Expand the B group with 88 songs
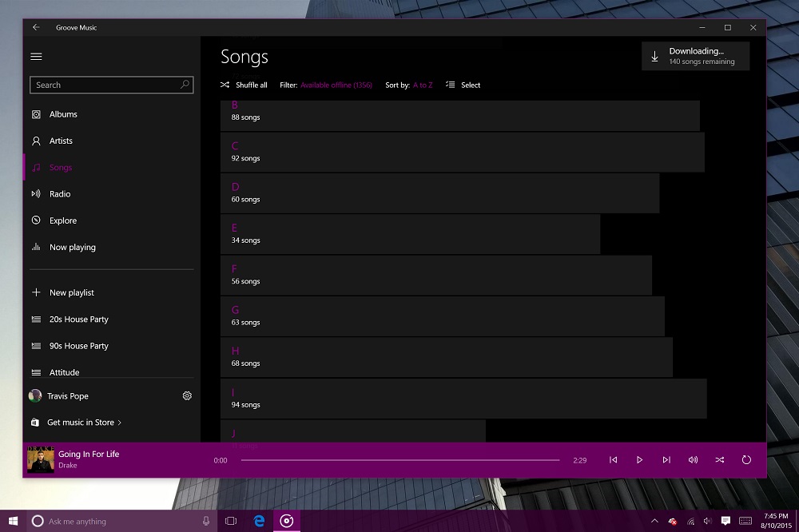The height and width of the screenshot is (532, 799). [459, 116]
